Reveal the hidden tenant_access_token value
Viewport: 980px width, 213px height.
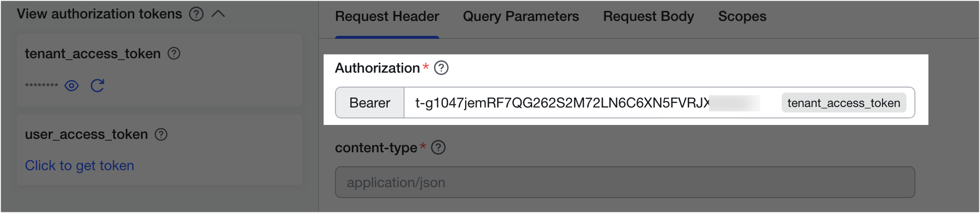pos(72,86)
